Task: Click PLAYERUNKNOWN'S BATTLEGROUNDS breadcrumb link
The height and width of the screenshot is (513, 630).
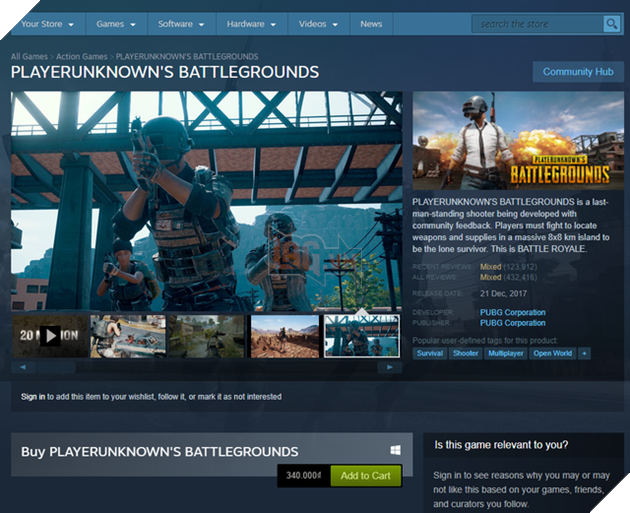Action: [x=187, y=57]
